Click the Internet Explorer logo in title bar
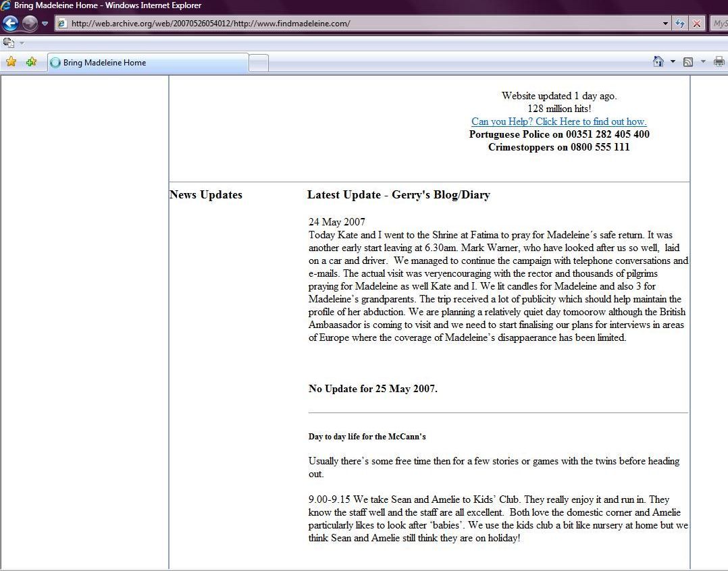Screen dimensions: 728x571 click(6, 5)
